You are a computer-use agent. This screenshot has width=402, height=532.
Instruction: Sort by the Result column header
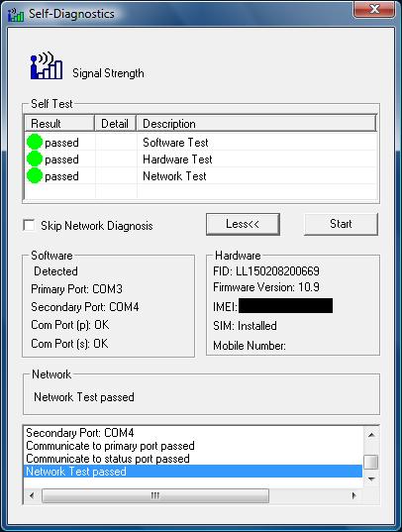[x=59, y=123]
